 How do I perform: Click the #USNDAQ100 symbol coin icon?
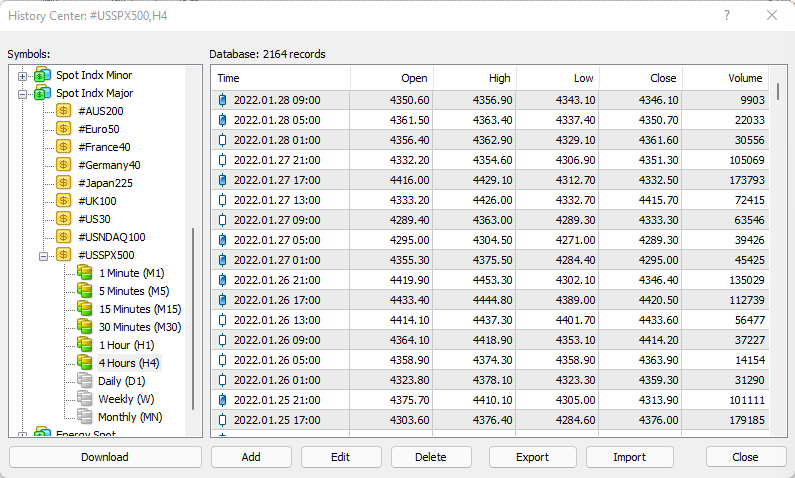coord(63,237)
